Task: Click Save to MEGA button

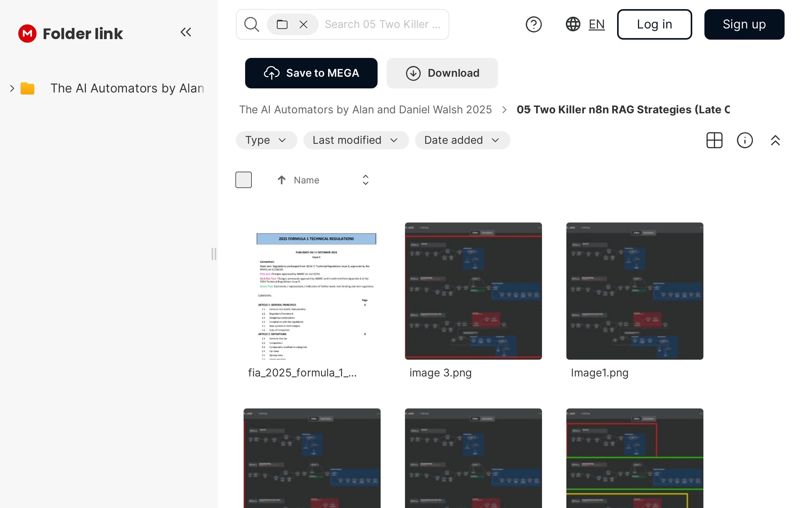Action: click(x=311, y=73)
